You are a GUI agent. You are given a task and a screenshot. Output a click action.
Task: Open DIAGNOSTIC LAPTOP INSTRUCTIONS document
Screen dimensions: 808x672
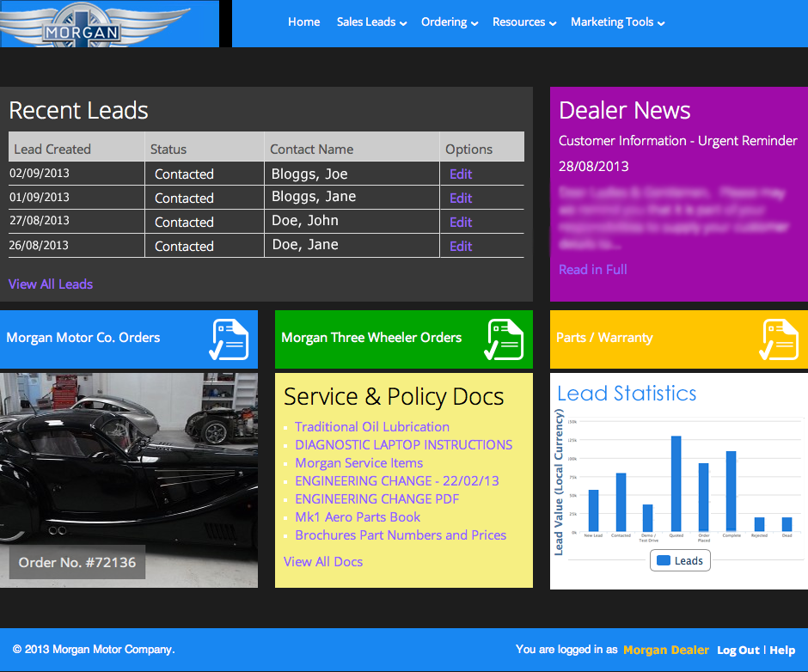[403, 445]
